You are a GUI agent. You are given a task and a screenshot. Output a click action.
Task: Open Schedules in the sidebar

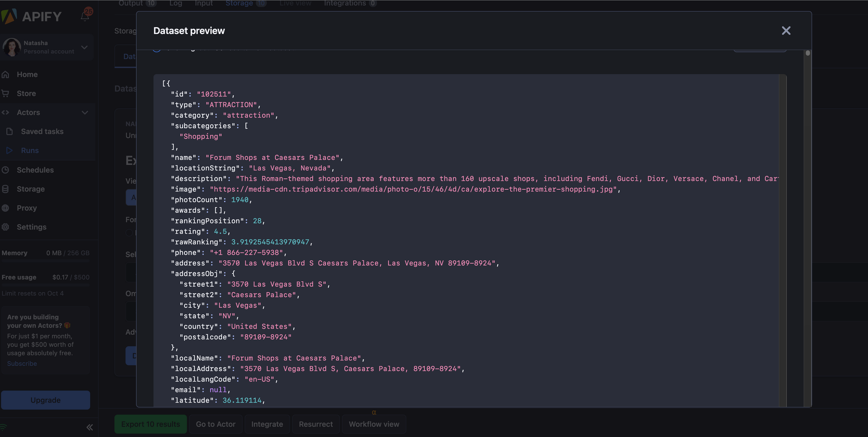35,170
